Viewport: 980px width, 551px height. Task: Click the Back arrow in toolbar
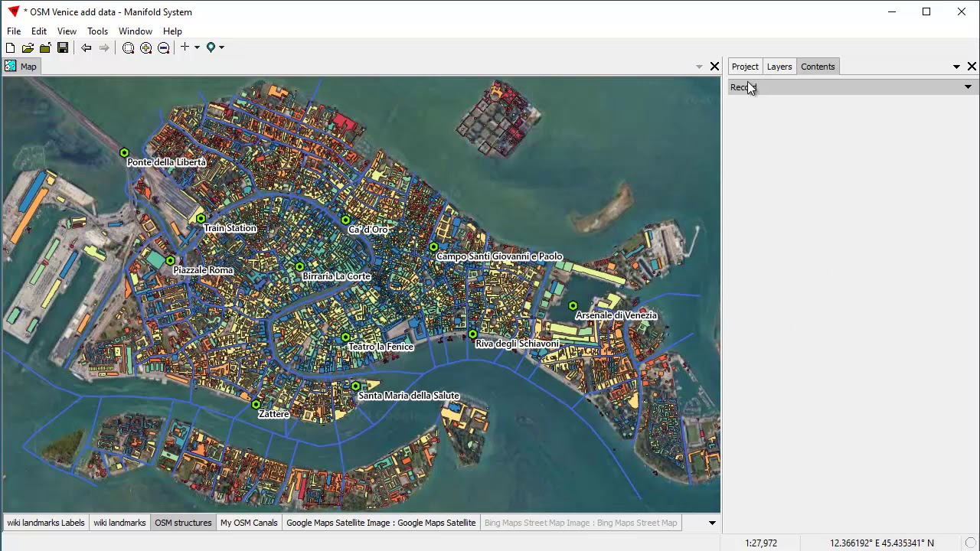pyautogui.click(x=87, y=47)
